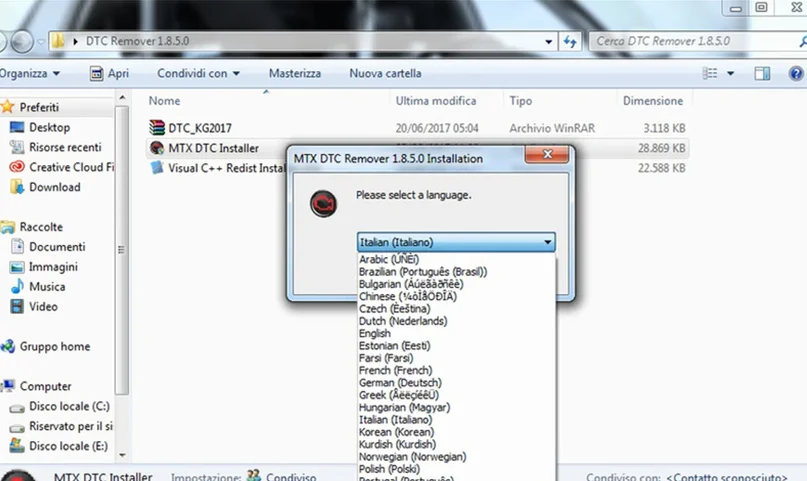This screenshot has height=481, width=807.
Task: Click the Back navigation arrow
Action: (3, 42)
